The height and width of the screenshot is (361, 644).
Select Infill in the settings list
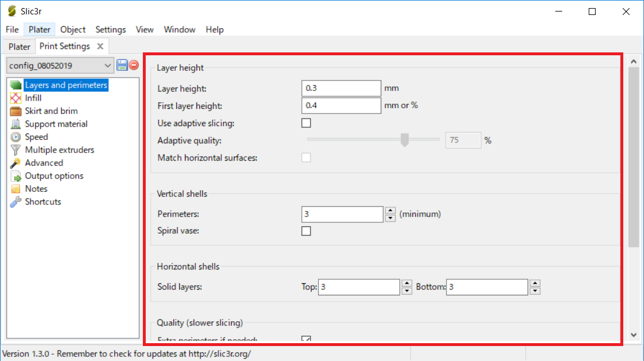point(33,98)
